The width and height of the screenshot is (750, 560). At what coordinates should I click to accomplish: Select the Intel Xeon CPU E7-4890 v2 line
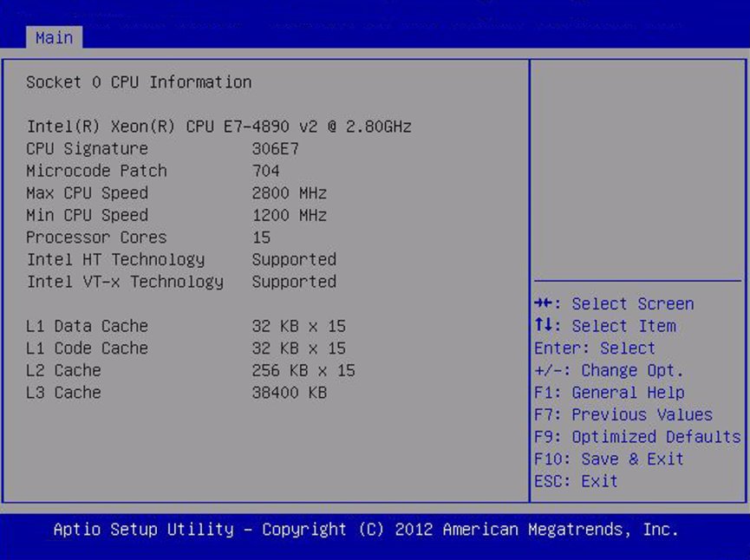[219, 127]
